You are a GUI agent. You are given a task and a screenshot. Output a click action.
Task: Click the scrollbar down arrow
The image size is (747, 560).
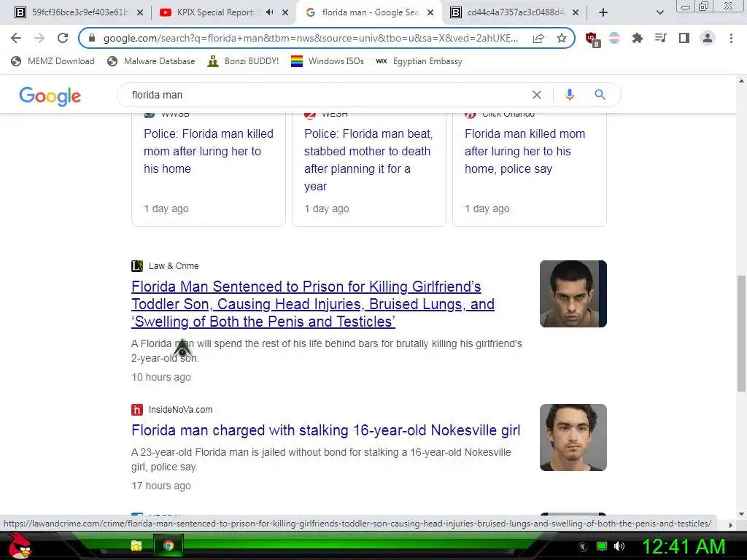742,514
